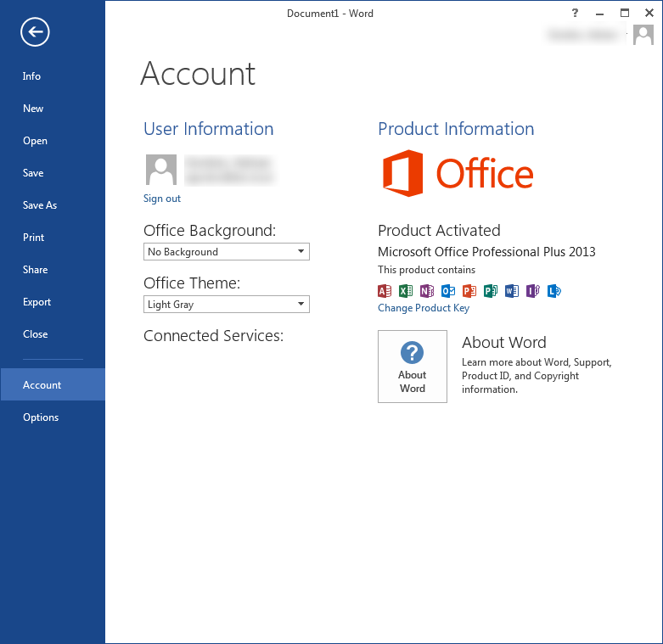
Task: Close the Word window
Action: 649,13
